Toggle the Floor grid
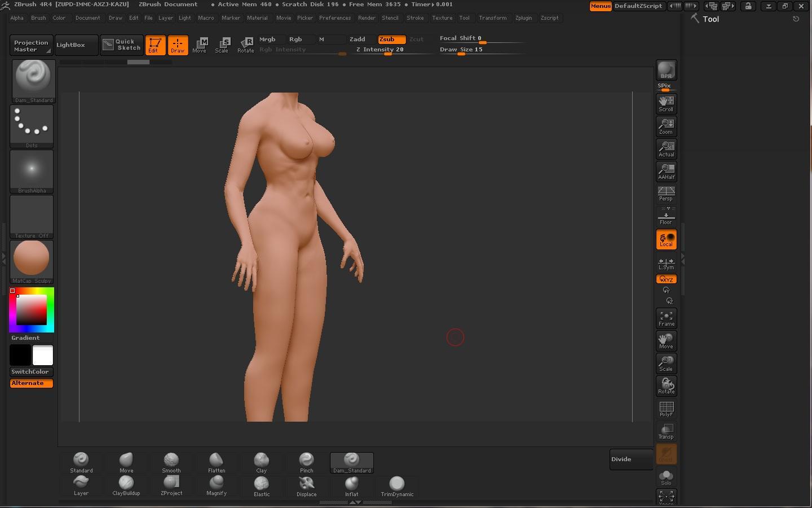This screenshot has height=508, width=812. tap(666, 216)
